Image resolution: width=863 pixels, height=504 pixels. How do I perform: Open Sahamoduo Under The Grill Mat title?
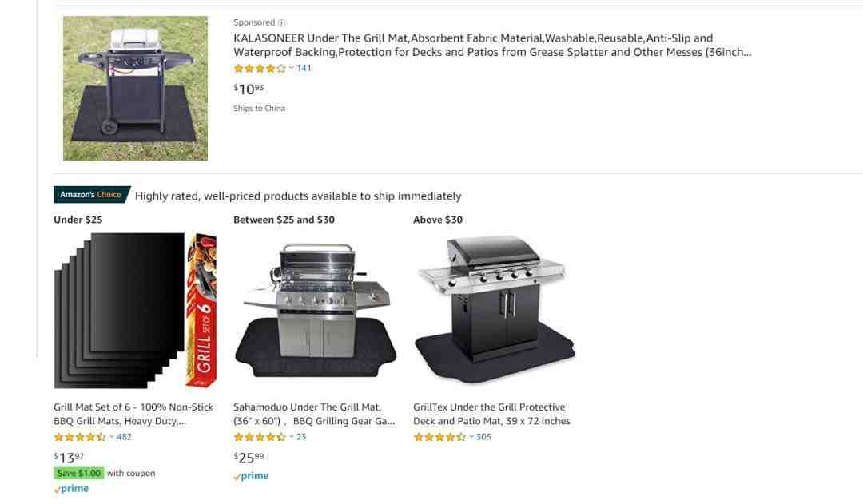pos(314,414)
